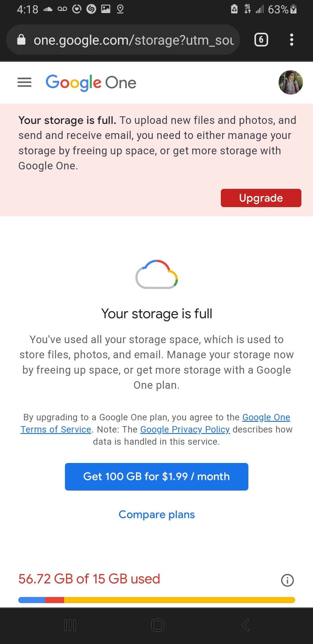Click the site security lock icon

[x=22, y=39]
